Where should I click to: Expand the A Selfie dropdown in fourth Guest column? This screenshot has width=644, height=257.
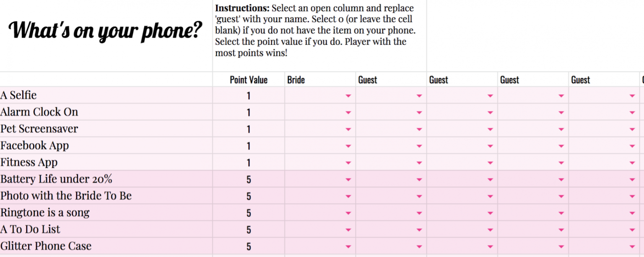click(x=633, y=95)
